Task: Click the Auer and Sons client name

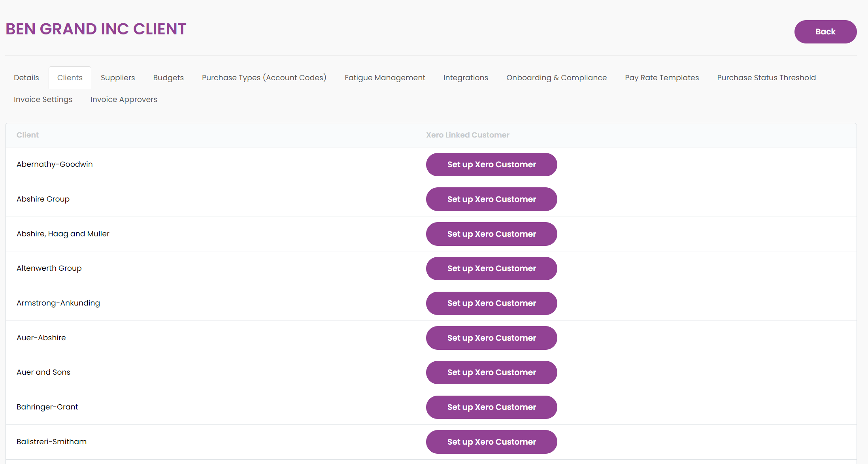Action: (43, 372)
